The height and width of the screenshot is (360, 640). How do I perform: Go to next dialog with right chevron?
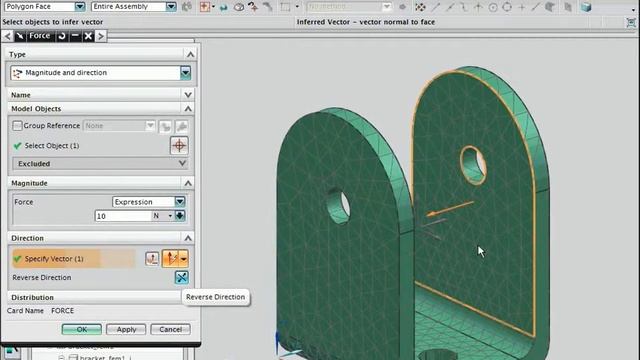(101, 36)
